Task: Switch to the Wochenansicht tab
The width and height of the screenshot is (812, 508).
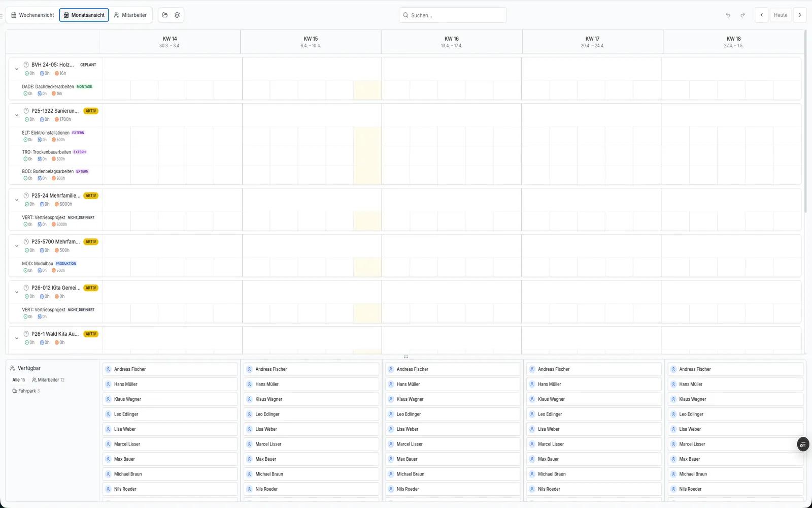Action: (x=32, y=15)
